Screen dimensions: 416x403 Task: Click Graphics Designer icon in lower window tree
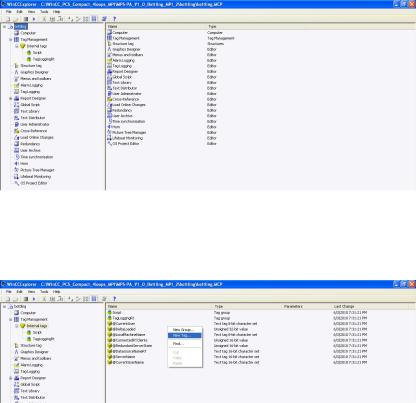(x=16, y=352)
